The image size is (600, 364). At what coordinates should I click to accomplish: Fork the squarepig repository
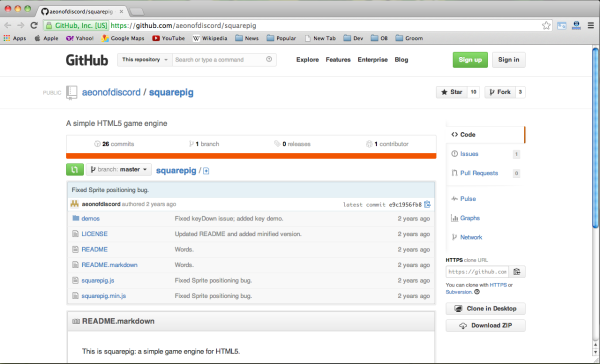(500, 92)
